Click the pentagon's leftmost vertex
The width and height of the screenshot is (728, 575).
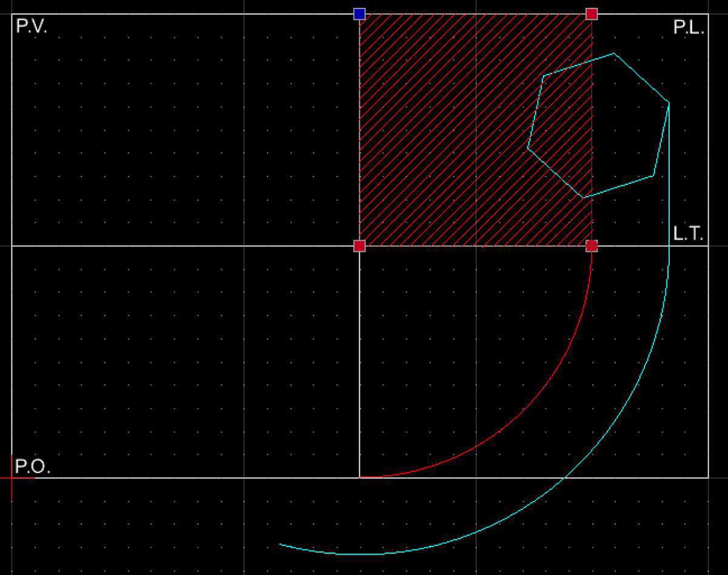528,147
